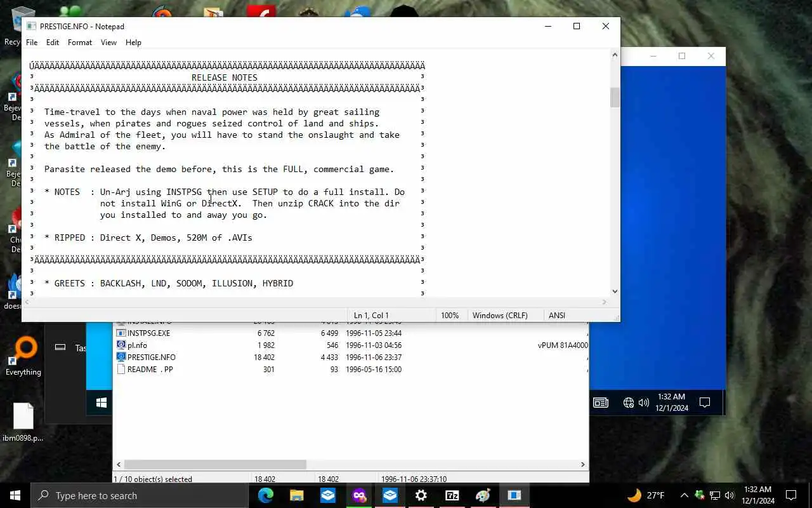This screenshot has height=508, width=812.
Task: Click the INSTPSG.EXE file icon
Action: (121, 333)
